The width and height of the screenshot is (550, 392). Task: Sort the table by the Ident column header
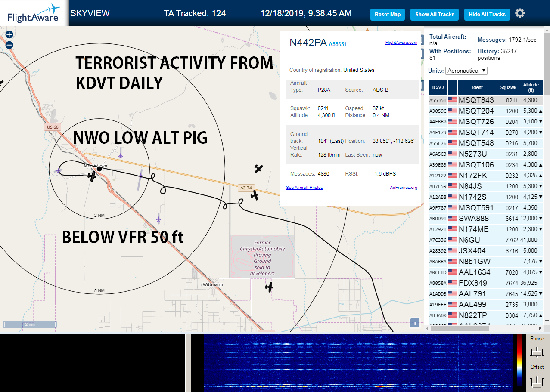coord(477,87)
